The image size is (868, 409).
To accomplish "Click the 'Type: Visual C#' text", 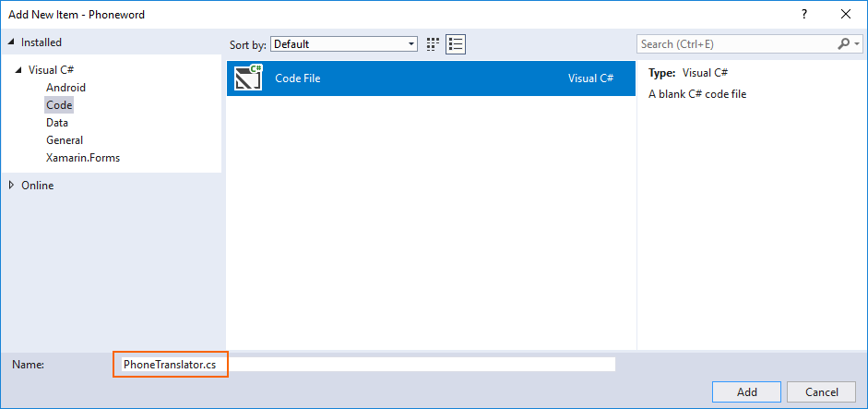I will (x=688, y=73).
